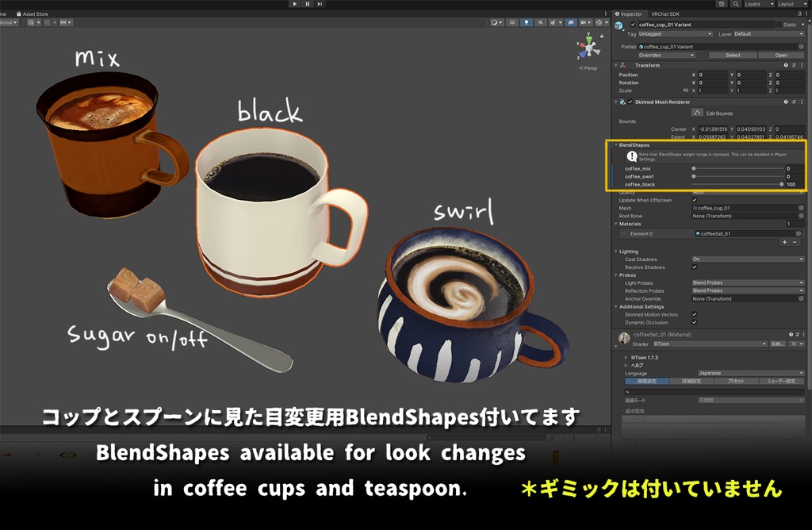Toggle scene view lighting with the lightbulb icon
The width and height of the screenshot is (812, 530).
tap(527, 22)
